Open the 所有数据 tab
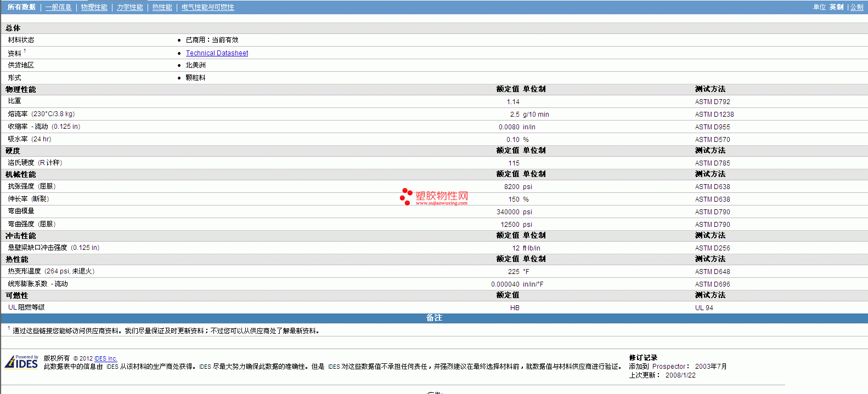This screenshot has width=868, height=394. (x=21, y=7)
